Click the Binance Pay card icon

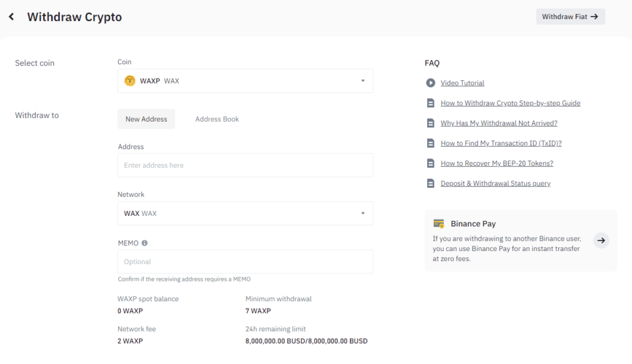pyautogui.click(x=439, y=224)
